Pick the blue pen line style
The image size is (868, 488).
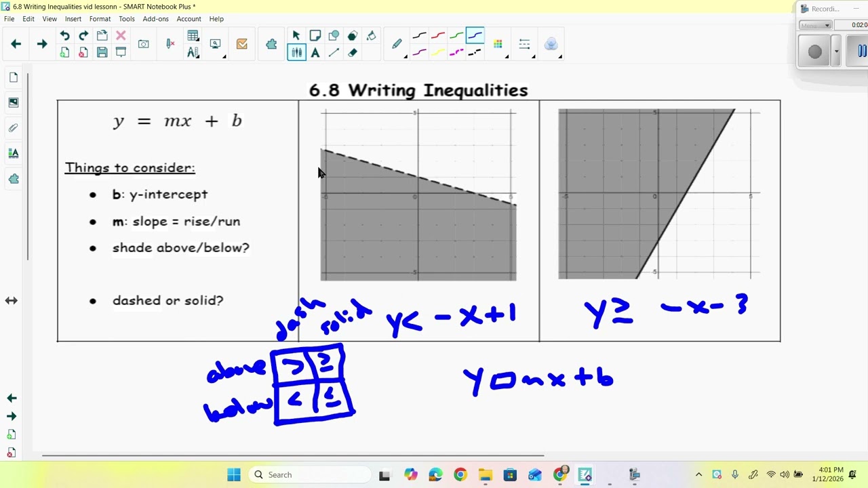475,36
